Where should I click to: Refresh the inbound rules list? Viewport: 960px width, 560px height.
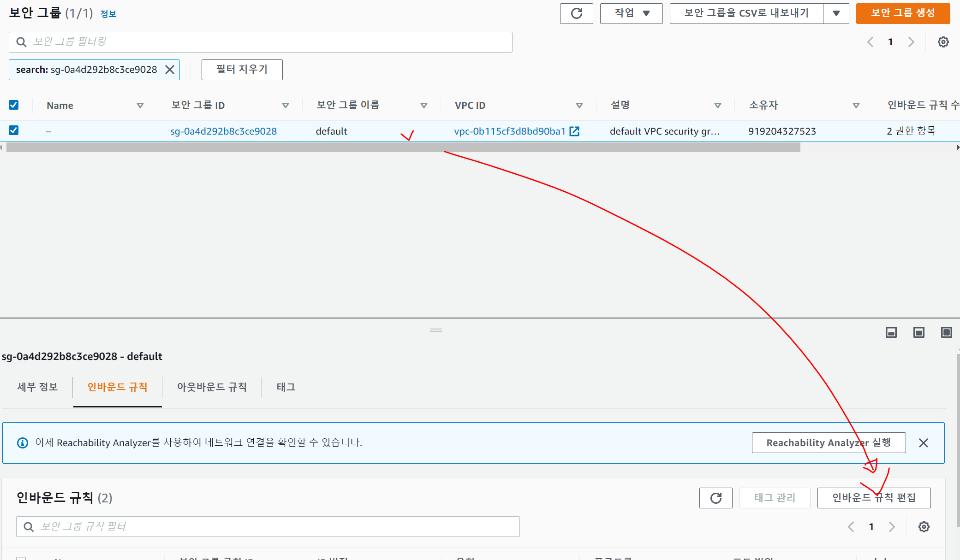[716, 498]
